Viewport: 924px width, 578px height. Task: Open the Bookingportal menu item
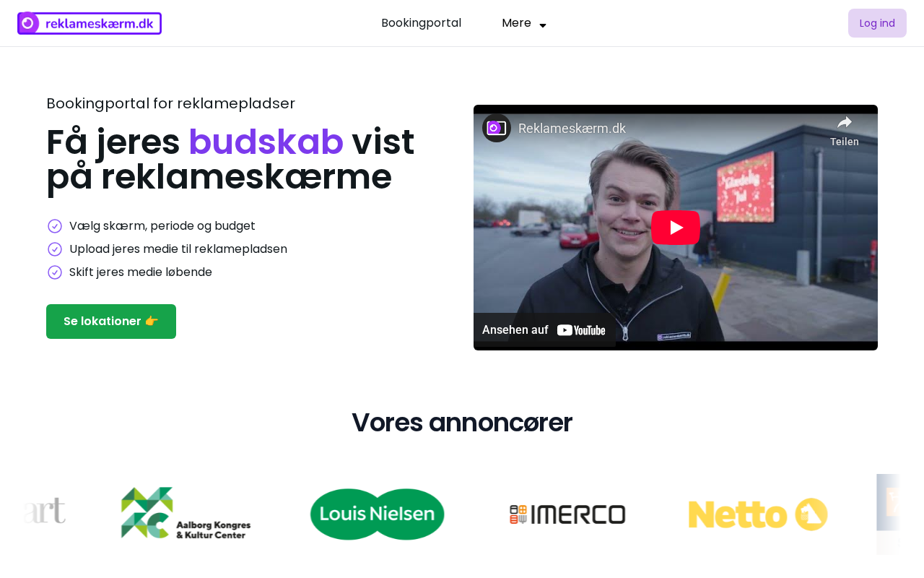[421, 23]
